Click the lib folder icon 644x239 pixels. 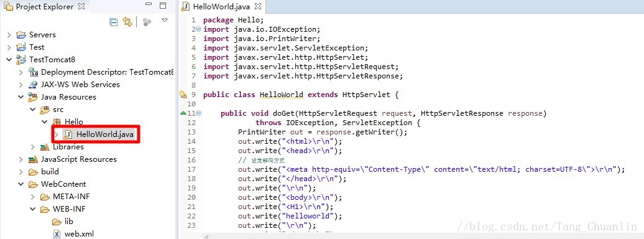click(x=57, y=222)
